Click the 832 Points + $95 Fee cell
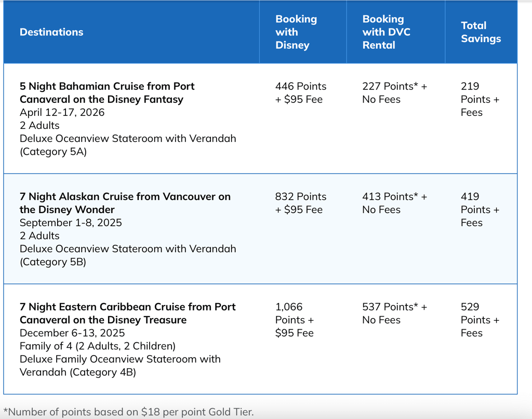532x419 pixels. click(x=301, y=203)
